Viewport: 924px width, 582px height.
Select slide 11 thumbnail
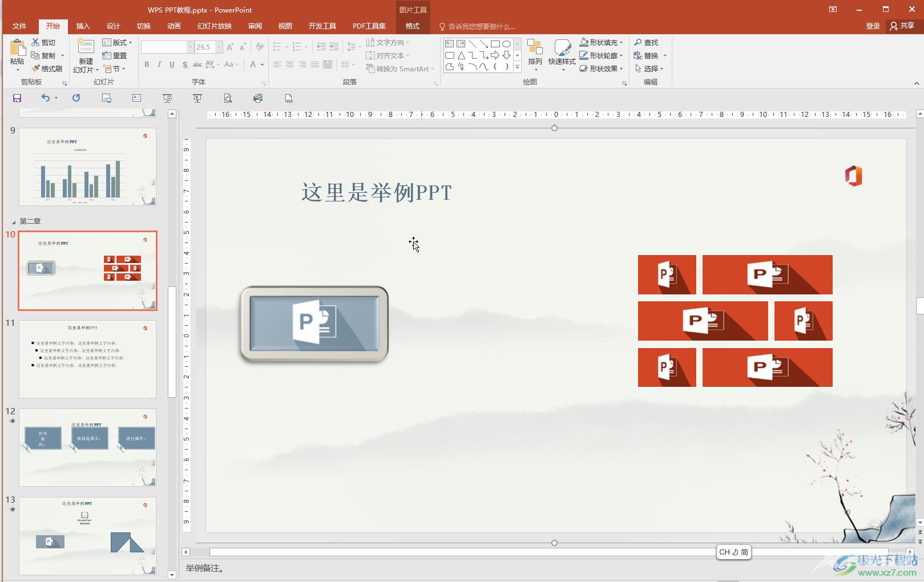pyautogui.click(x=87, y=359)
